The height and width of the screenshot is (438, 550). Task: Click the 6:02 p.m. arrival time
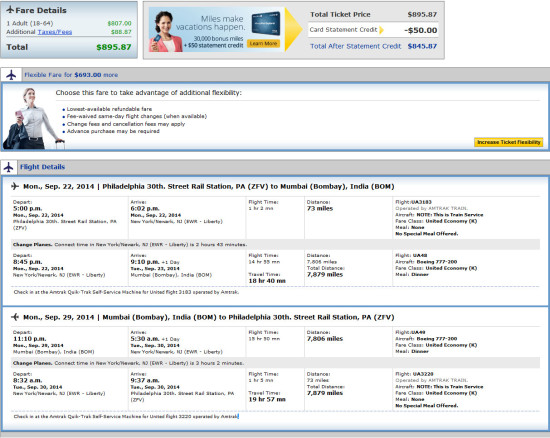[145, 208]
